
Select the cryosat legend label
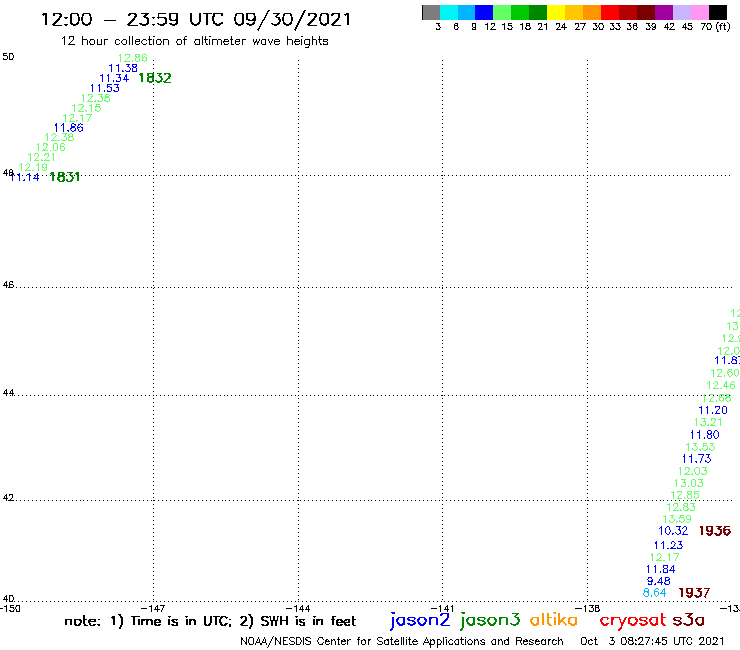(633, 620)
